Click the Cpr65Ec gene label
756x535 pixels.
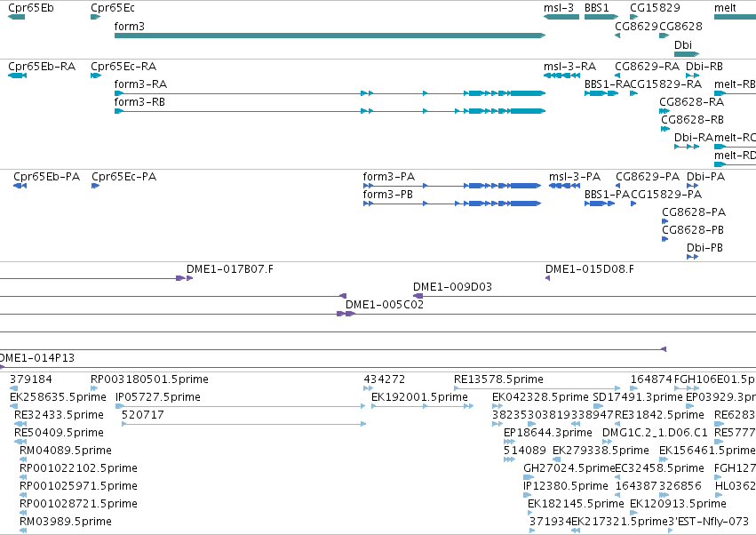[x=113, y=8]
